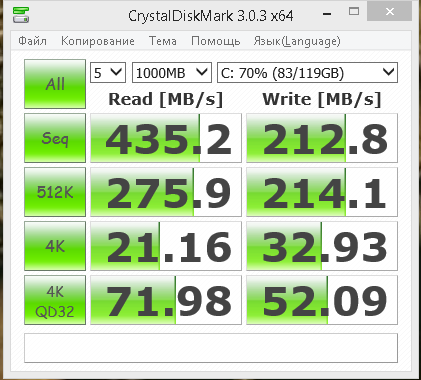Maximize the CrystalDiskMark window
Viewport: 421px width, 380px height.
pyautogui.click(x=354, y=12)
